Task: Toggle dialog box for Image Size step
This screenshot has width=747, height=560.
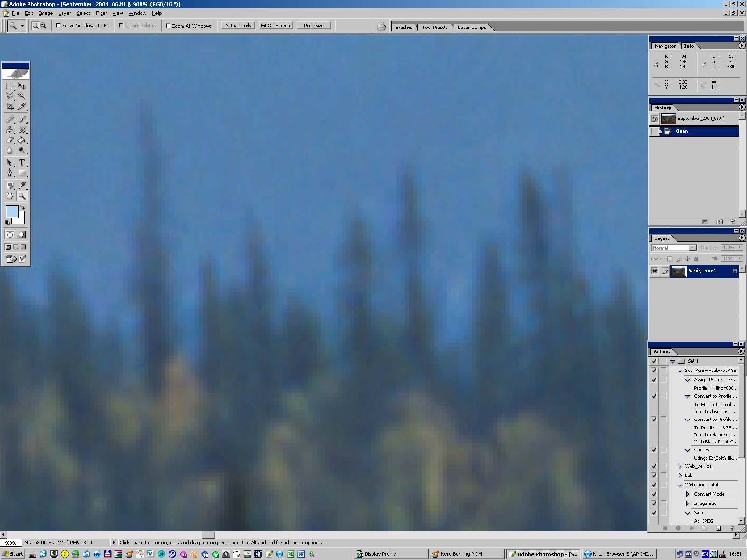Action: click(663, 503)
